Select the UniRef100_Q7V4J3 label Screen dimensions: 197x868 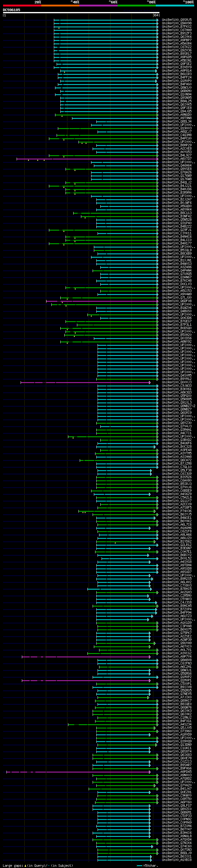[x=177, y=426]
